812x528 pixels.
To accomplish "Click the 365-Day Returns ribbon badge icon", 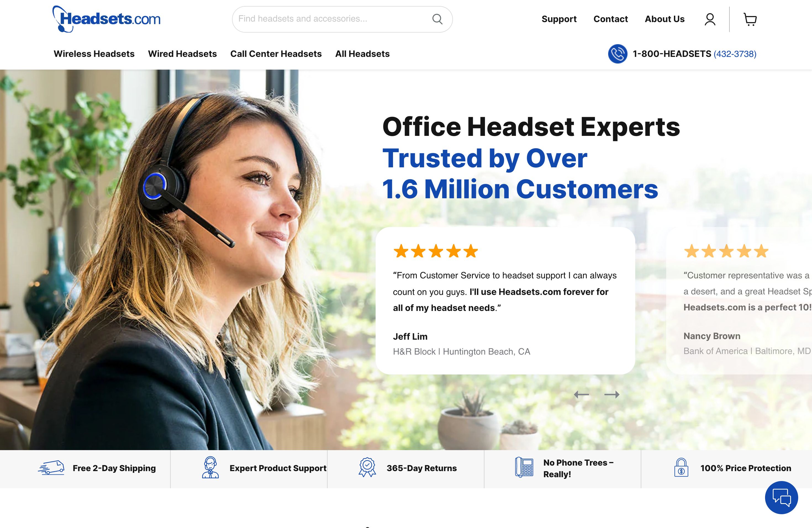I will point(367,468).
